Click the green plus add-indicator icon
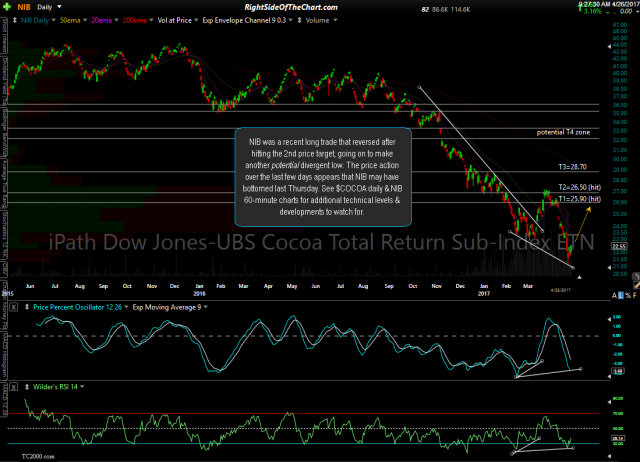 (7, 7)
